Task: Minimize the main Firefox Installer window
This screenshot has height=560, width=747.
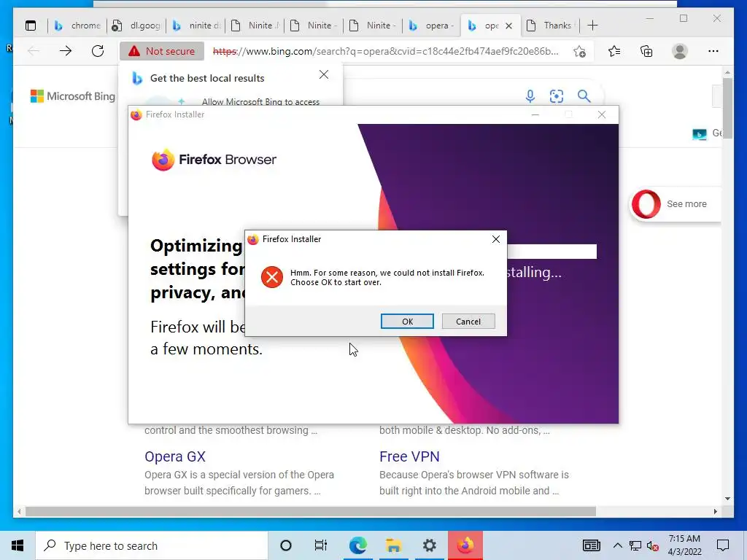Action: point(535,114)
